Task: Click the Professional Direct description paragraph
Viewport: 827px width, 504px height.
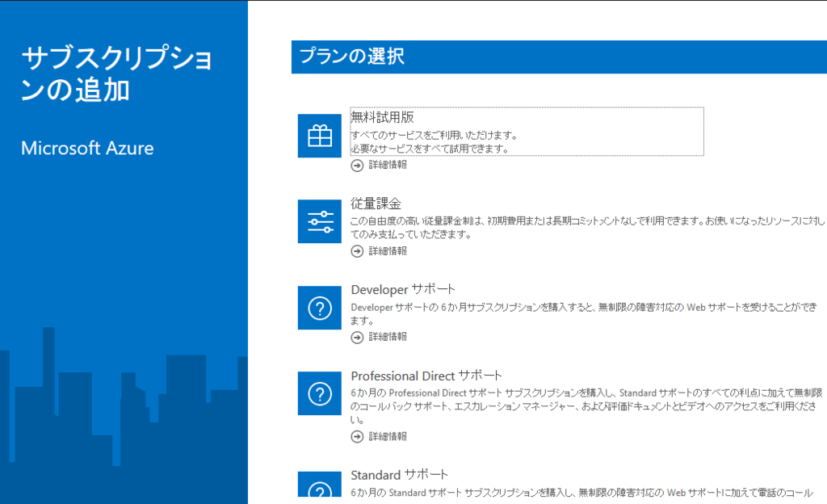Action: click(x=586, y=406)
